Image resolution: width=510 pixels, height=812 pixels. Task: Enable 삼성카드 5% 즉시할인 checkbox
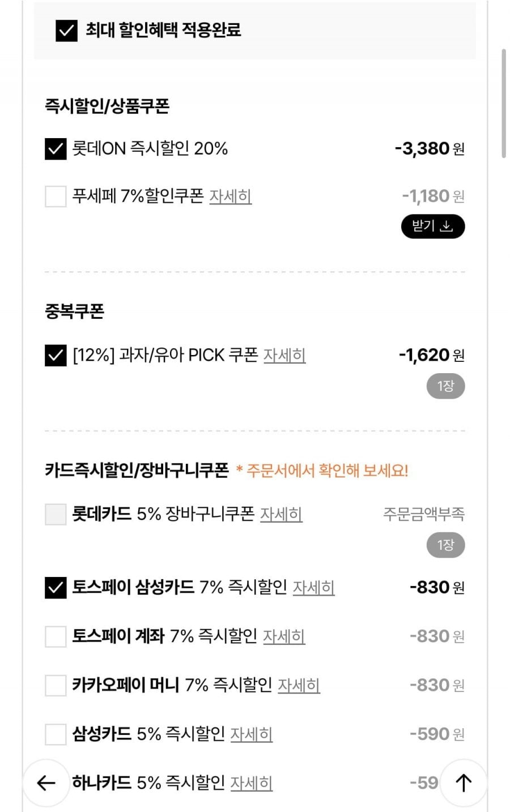click(56, 734)
